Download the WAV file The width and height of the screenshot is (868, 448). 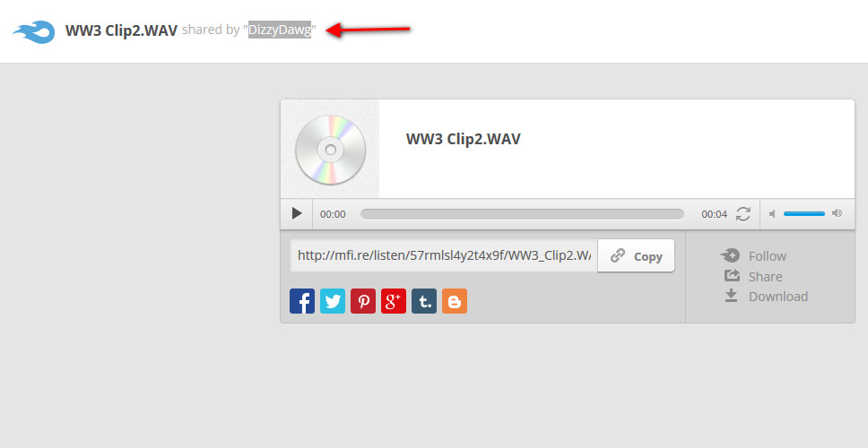[766, 296]
